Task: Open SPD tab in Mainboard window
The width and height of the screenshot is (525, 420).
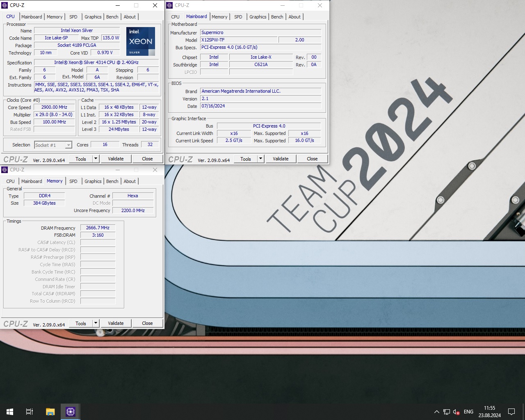Action: pyautogui.click(x=238, y=17)
